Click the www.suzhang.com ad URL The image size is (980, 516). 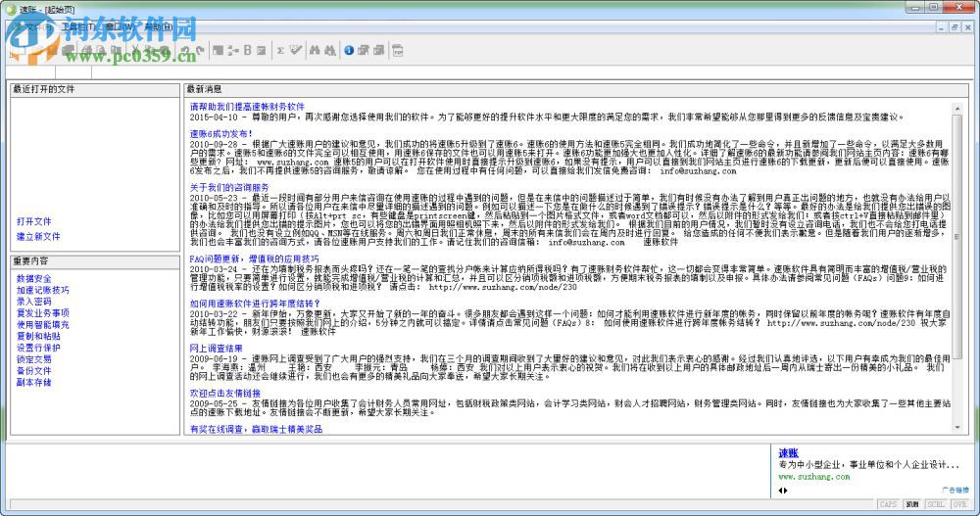coord(813,477)
